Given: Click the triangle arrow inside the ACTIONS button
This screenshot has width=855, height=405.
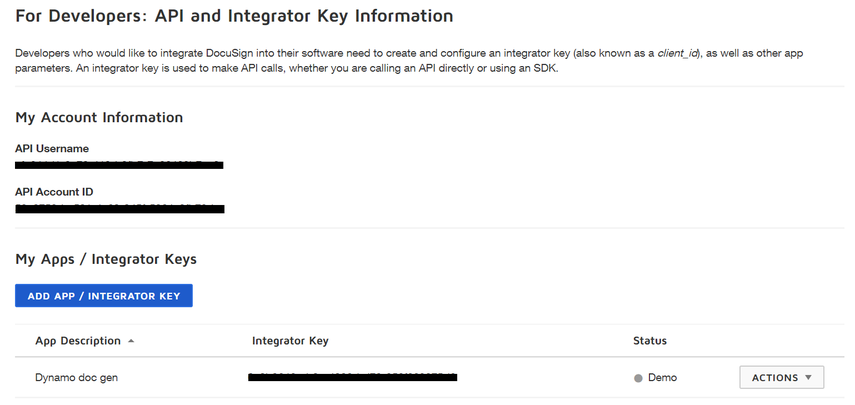Looking at the screenshot, I should [808, 378].
